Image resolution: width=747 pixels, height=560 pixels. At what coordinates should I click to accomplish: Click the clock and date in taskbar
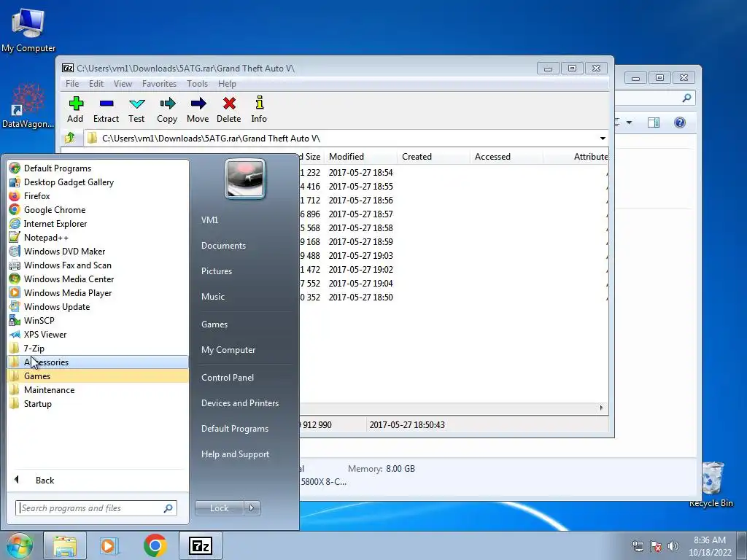(x=710, y=546)
